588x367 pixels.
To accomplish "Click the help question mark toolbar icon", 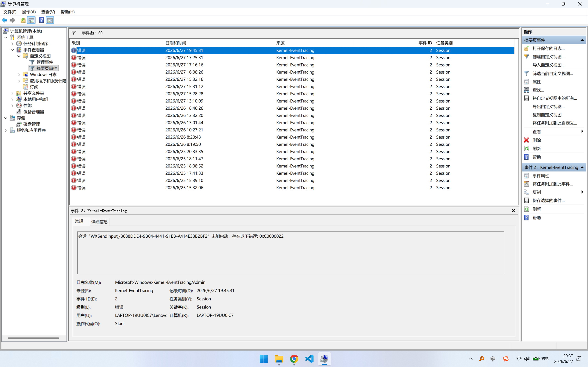I will tap(42, 20).
